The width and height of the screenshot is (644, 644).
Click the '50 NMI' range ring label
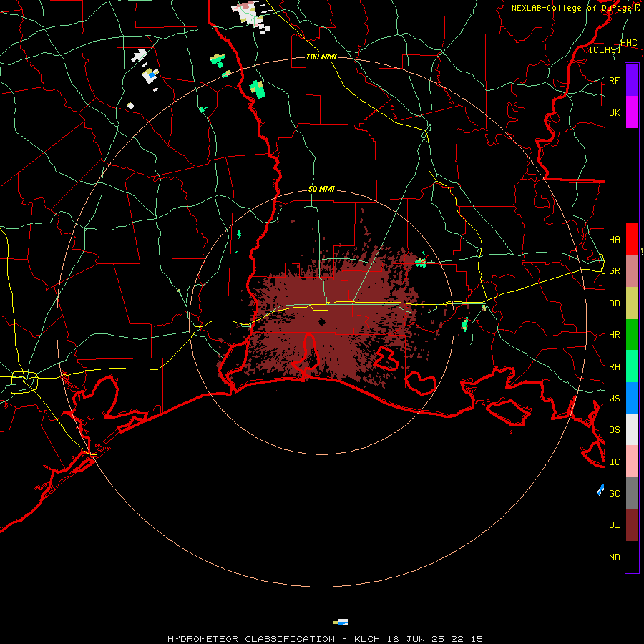click(x=321, y=189)
